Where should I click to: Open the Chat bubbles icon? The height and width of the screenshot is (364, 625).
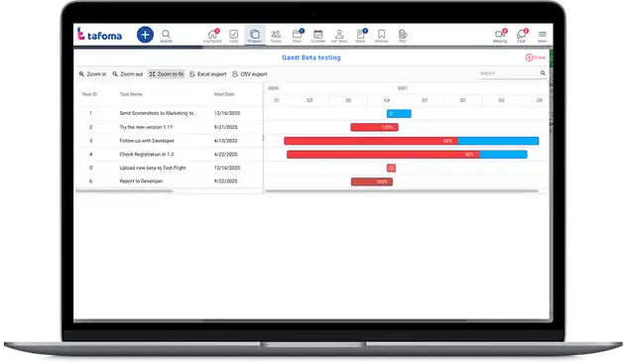(x=522, y=36)
